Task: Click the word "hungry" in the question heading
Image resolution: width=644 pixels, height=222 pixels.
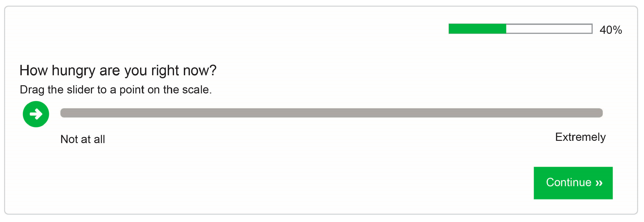Action: pos(73,71)
